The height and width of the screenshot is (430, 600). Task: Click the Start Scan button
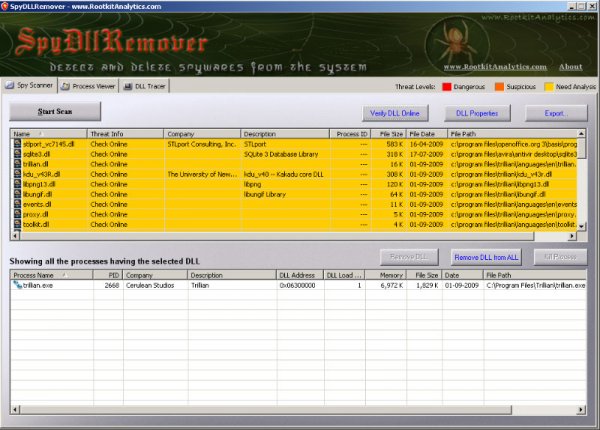[x=55, y=111]
